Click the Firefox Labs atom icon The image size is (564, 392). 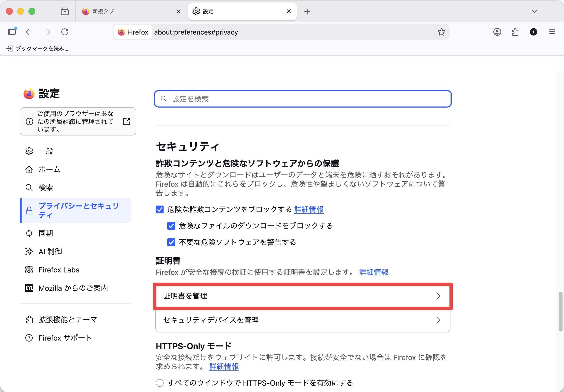pyautogui.click(x=29, y=270)
